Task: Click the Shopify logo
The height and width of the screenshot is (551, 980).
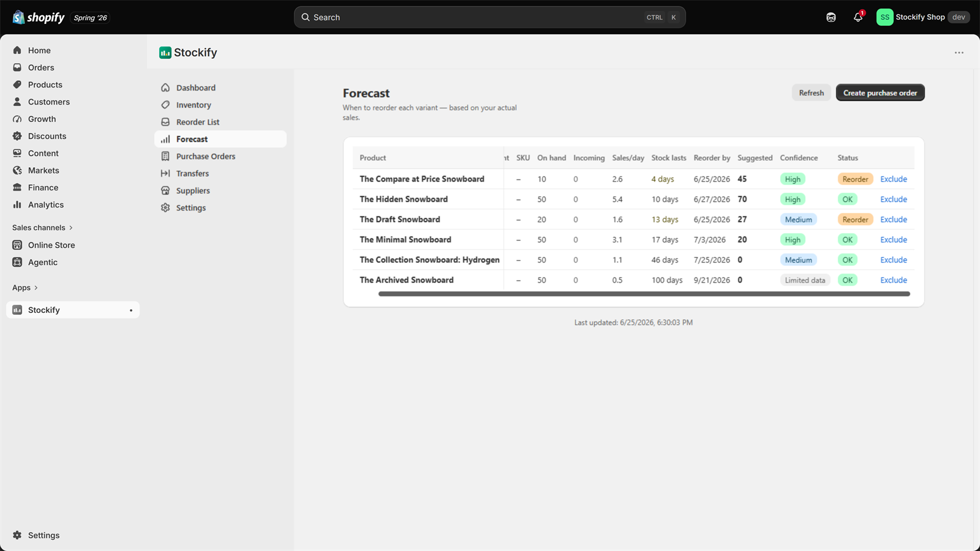Action: (x=39, y=17)
